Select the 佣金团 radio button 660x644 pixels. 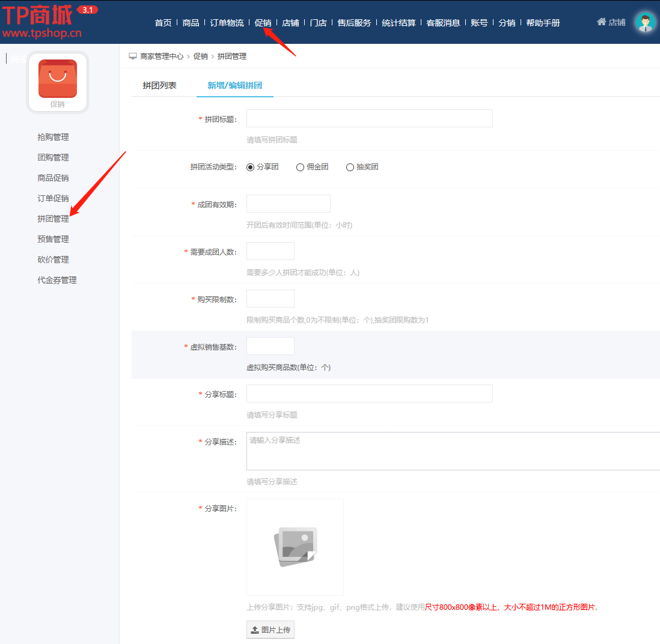(x=301, y=168)
